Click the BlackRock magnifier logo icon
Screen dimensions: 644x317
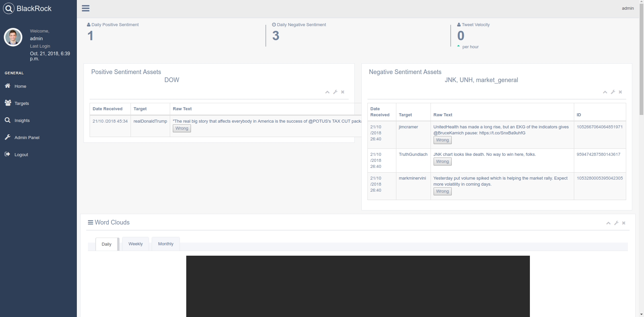click(9, 8)
